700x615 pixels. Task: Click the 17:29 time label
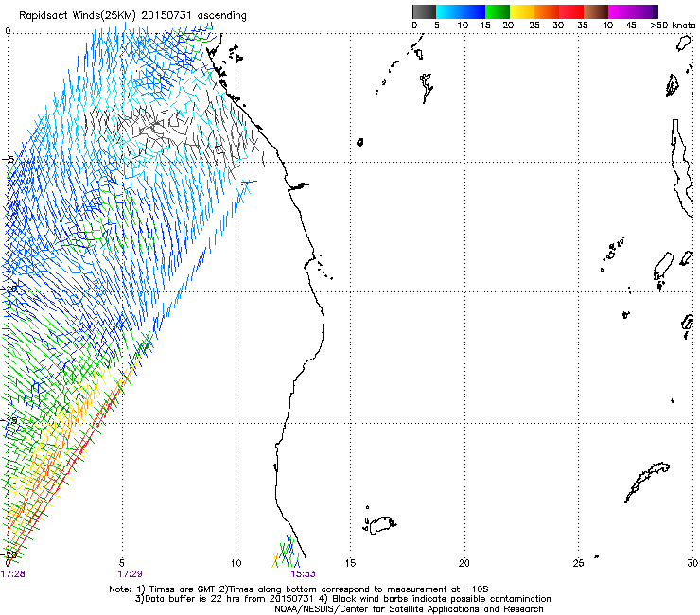(130, 574)
